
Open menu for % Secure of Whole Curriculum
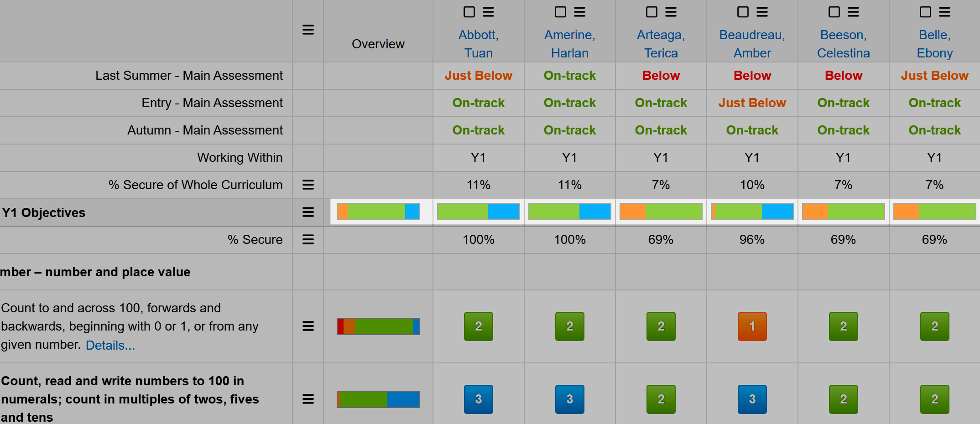pyautogui.click(x=308, y=185)
